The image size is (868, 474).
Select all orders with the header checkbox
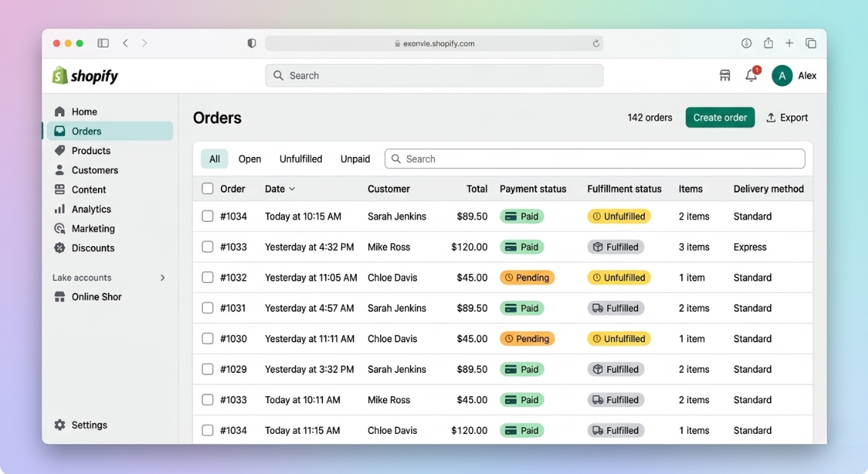(x=207, y=189)
